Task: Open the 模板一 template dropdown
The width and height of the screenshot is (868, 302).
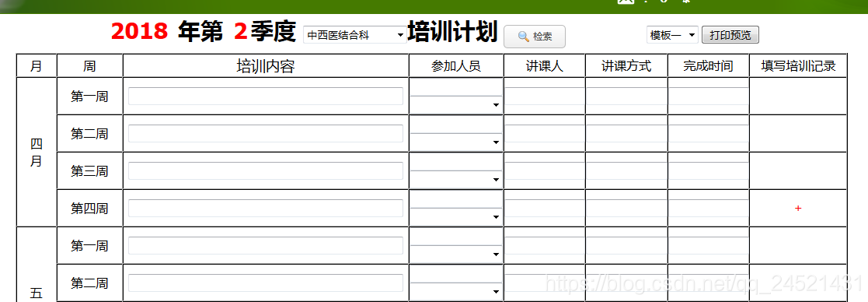Action: coord(672,35)
